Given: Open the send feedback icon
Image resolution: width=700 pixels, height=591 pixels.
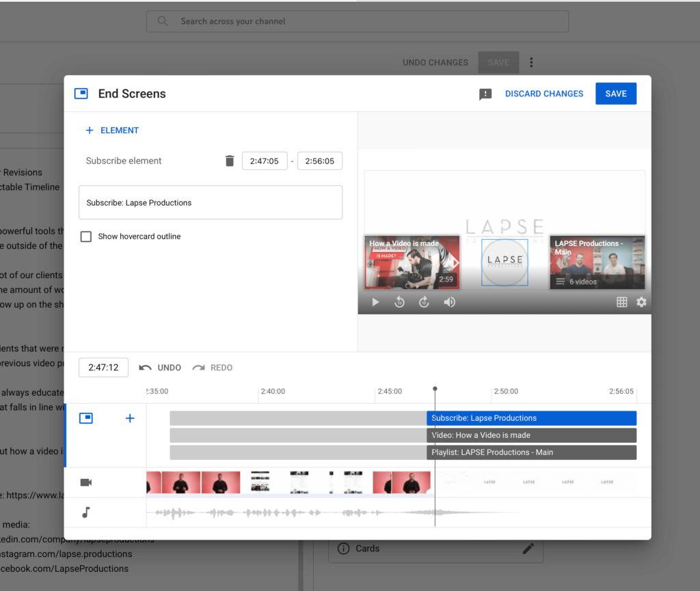Looking at the screenshot, I should pos(485,94).
